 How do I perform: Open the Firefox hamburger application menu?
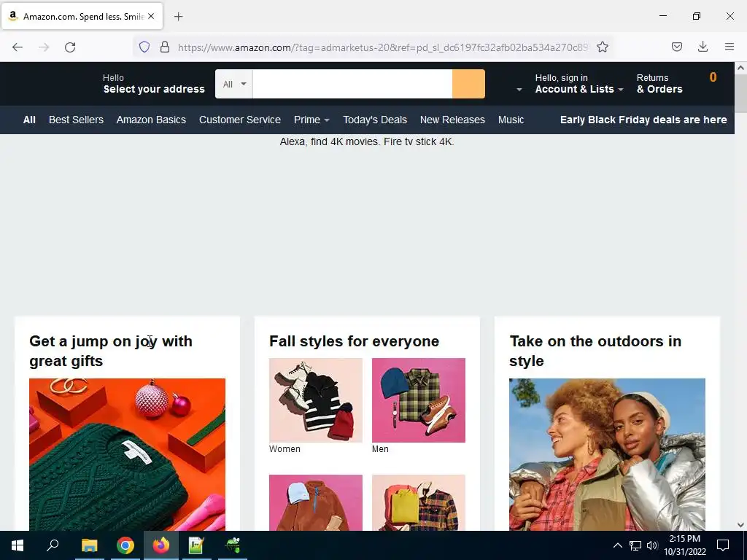tap(729, 47)
